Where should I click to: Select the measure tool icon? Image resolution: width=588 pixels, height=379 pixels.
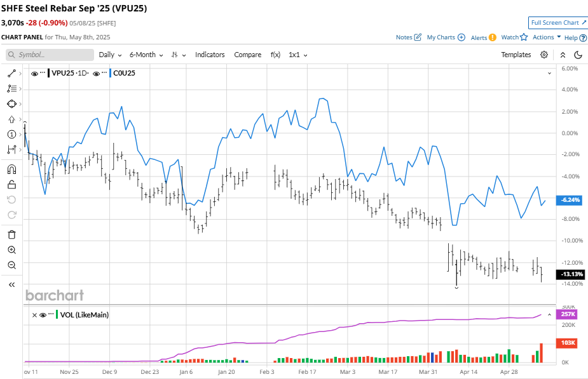point(11,150)
